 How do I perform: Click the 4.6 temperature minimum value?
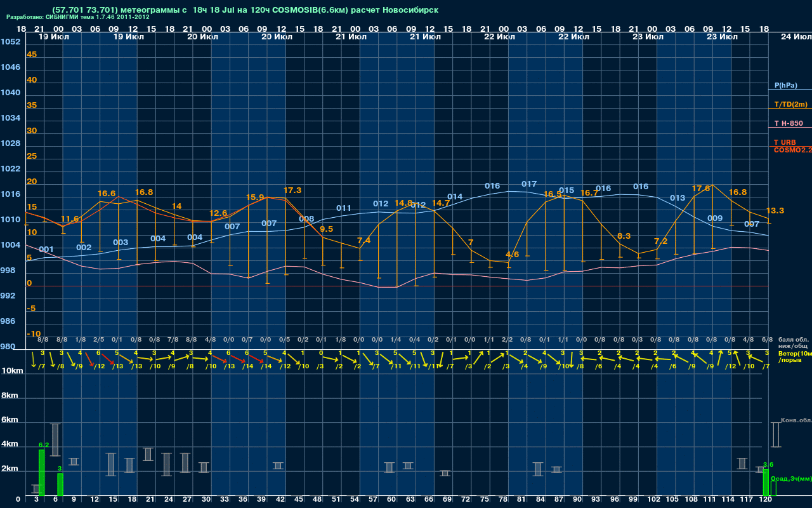(513, 255)
